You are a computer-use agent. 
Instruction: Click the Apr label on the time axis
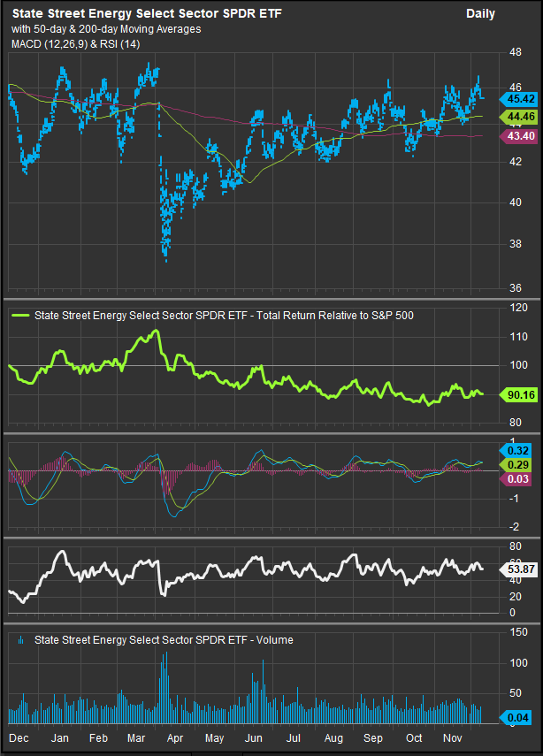coord(174,737)
